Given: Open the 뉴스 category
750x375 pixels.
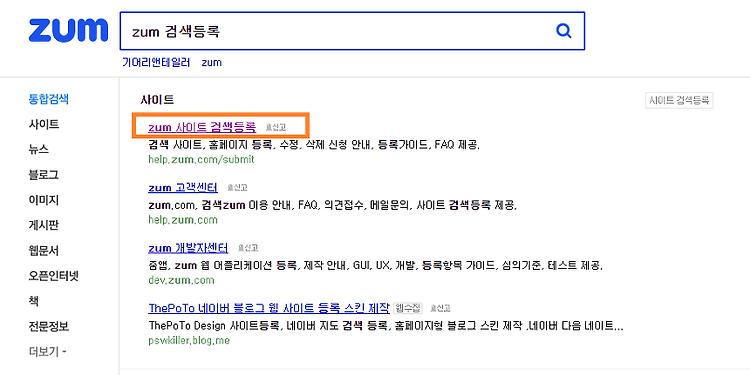Looking at the screenshot, I should 39,150.
